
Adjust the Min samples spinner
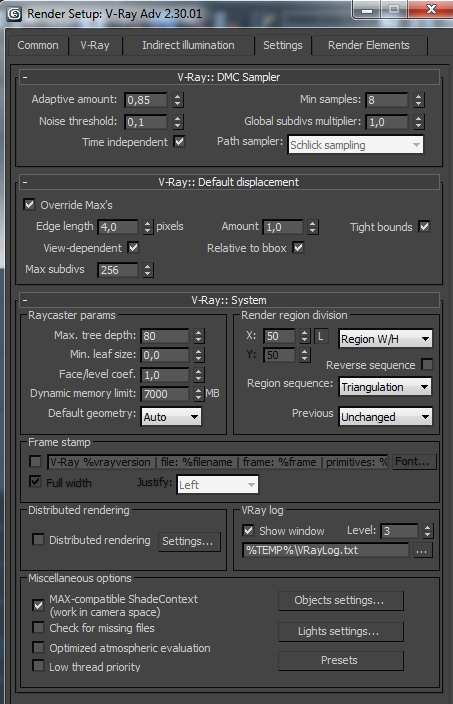click(x=418, y=100)
